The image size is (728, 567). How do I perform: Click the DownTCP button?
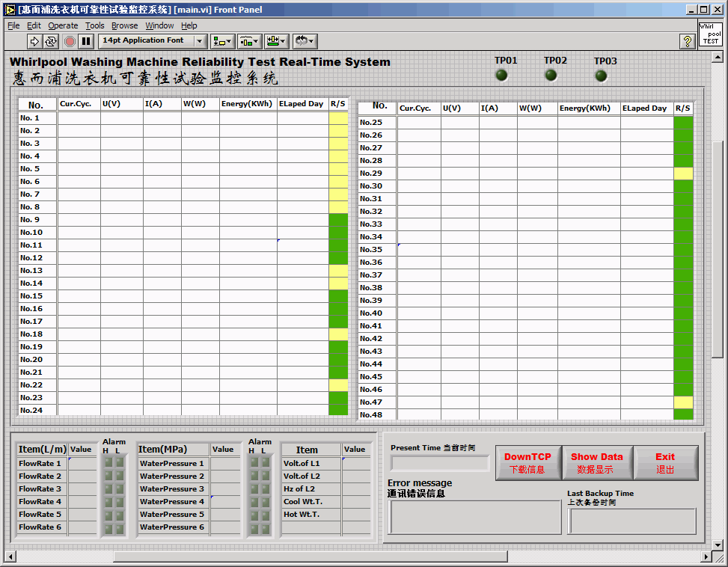527,462
